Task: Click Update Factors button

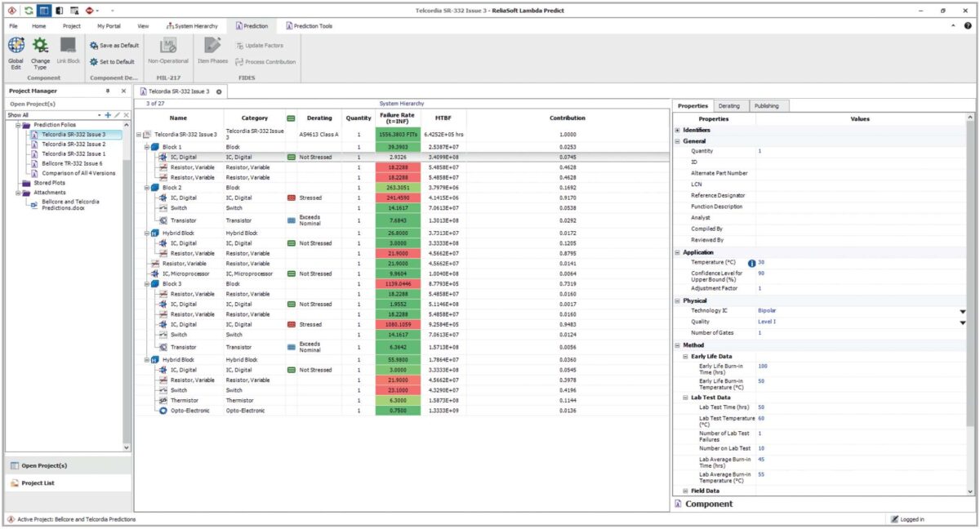Action: point(260,46)
